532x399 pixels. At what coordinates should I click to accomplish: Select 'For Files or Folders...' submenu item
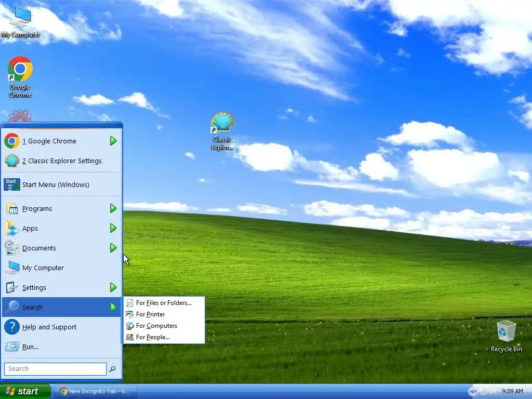point(164,303)
